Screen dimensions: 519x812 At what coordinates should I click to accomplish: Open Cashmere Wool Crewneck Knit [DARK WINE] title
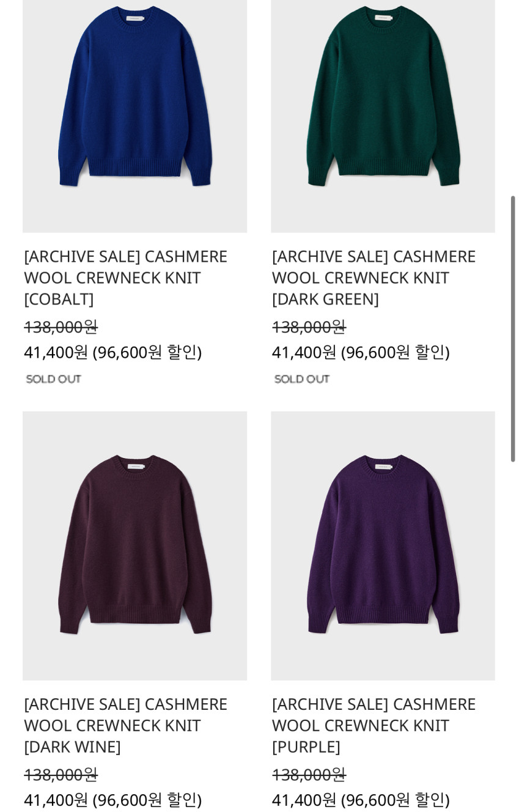pyautogui.click(x=125, y=725)
